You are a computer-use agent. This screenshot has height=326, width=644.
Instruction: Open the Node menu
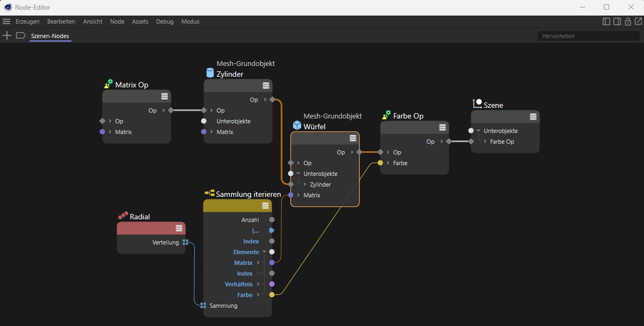coord(117,21)
